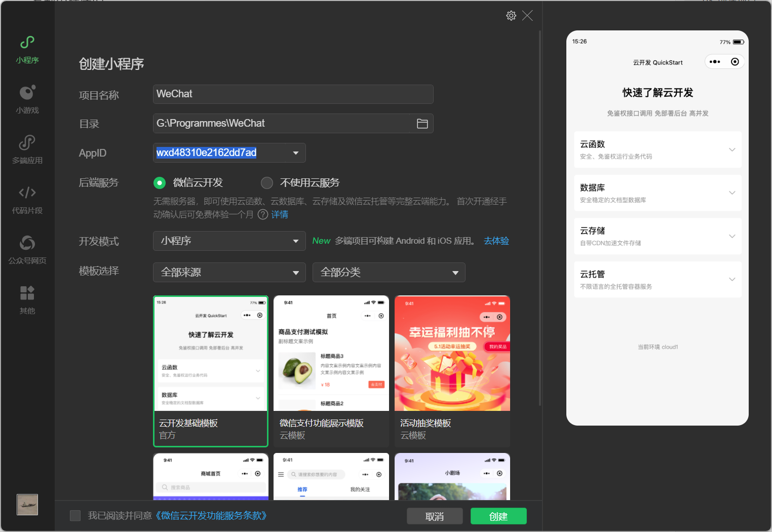Edit the 项目名称 WeChat field
This screenshot has width=772, height=532.
coord(293,94)
